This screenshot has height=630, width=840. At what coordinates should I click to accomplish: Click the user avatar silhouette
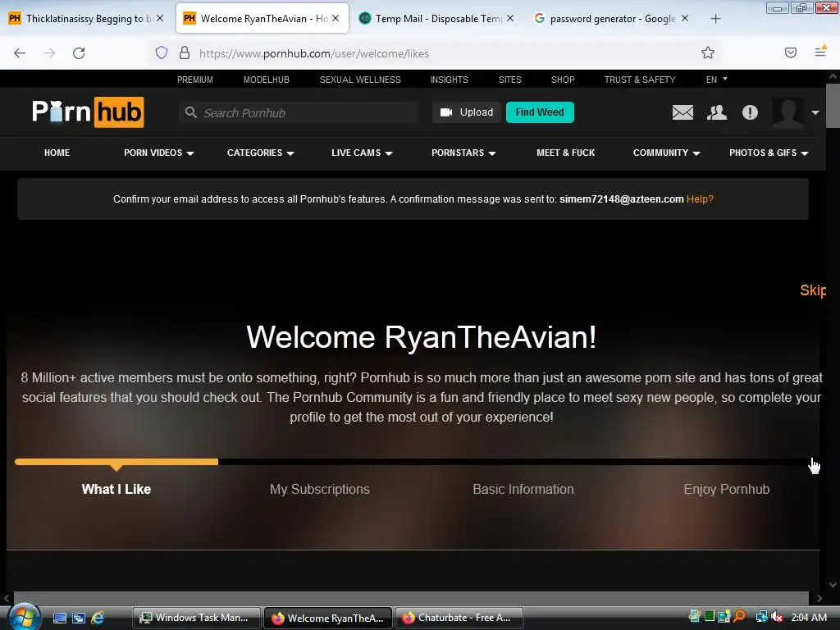787,112
